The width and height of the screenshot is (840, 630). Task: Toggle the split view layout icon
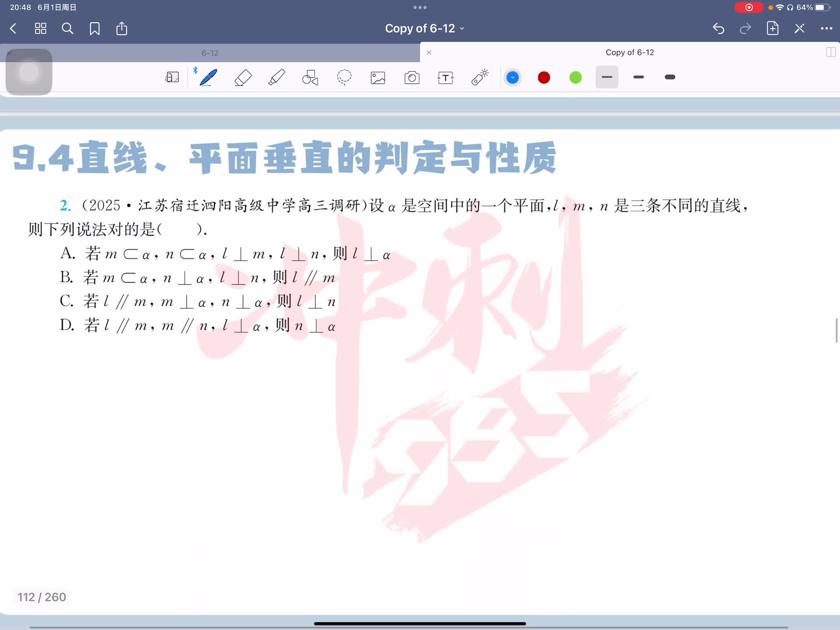[830, 52]
